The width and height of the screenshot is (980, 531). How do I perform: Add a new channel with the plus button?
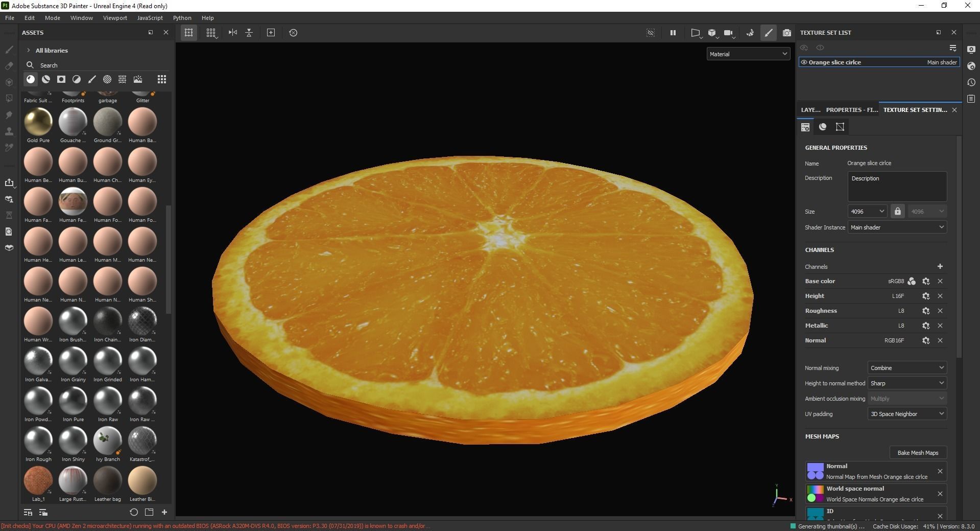[940, 266]
